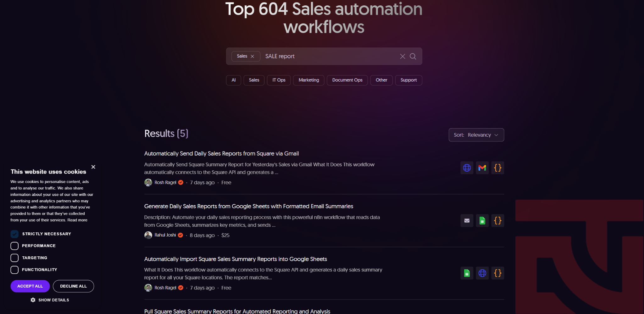Open Automatically Send Daily Sales Reports workflow

(221, 154)
